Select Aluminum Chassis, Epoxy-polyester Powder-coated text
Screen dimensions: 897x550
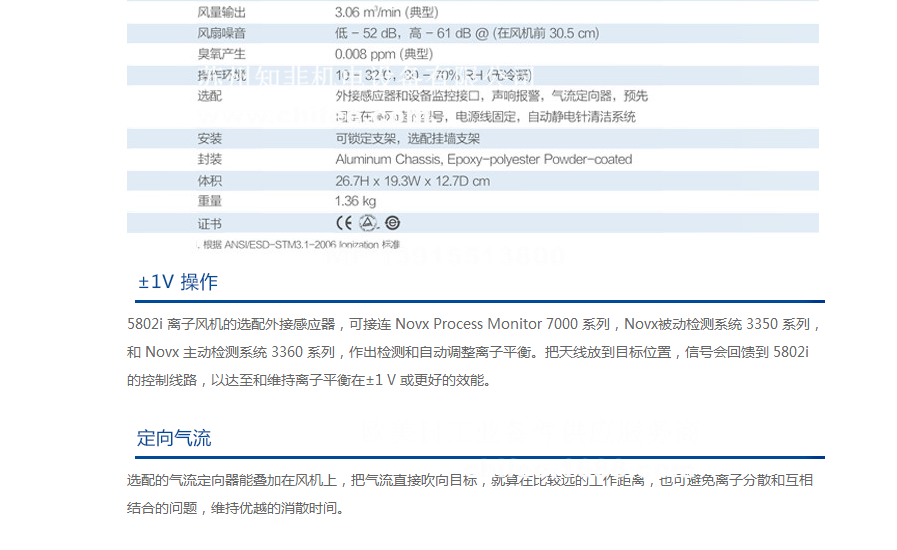click(483, 159)
